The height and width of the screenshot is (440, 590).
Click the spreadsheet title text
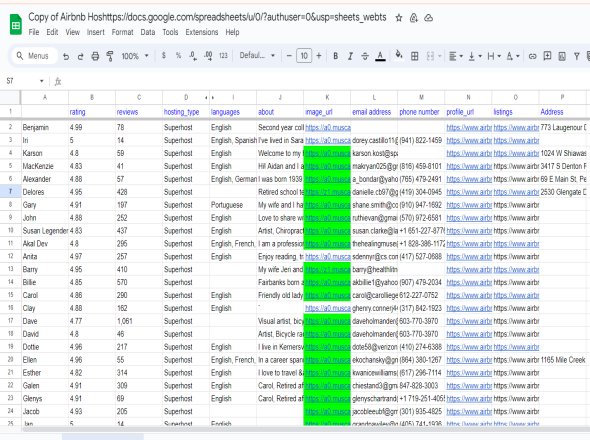pos(207,17)
